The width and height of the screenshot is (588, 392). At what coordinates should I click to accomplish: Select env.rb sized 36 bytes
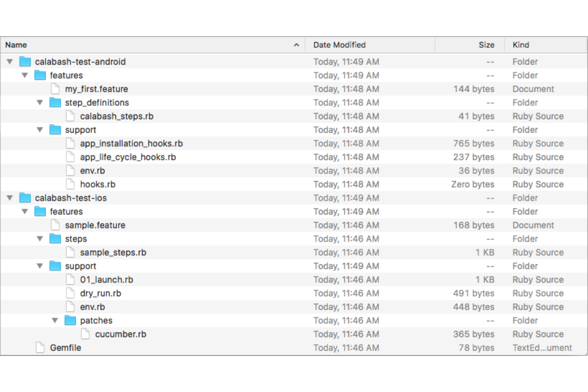[93, 171]
